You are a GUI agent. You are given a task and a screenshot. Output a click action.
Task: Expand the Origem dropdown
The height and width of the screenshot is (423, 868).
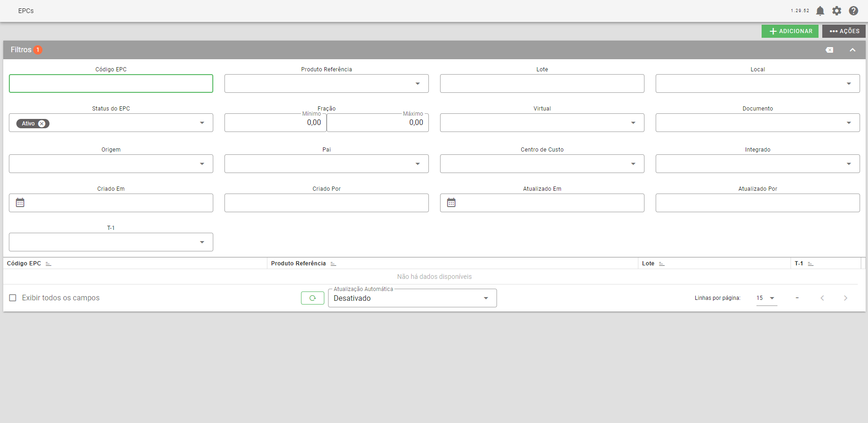coord(202,164)
